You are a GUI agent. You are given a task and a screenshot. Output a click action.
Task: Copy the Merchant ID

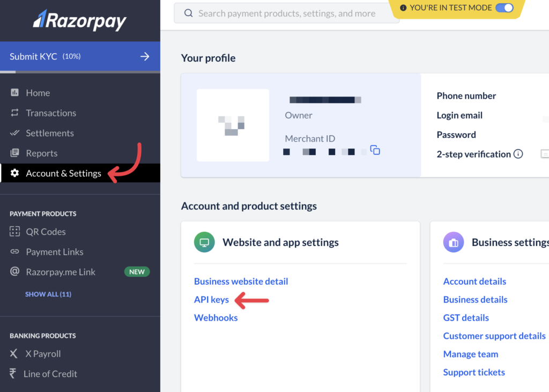click(375, 150)
